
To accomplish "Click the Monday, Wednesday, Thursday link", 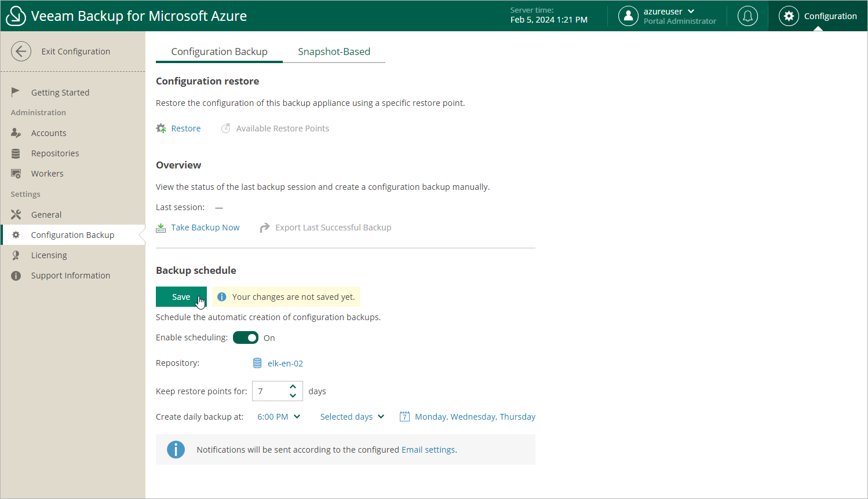I will [475, 417].
